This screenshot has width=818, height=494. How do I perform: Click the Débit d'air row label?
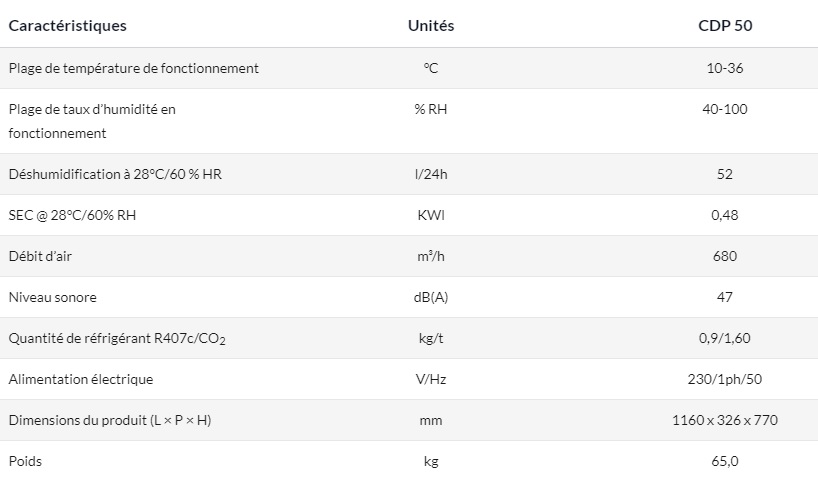[40, 256]
